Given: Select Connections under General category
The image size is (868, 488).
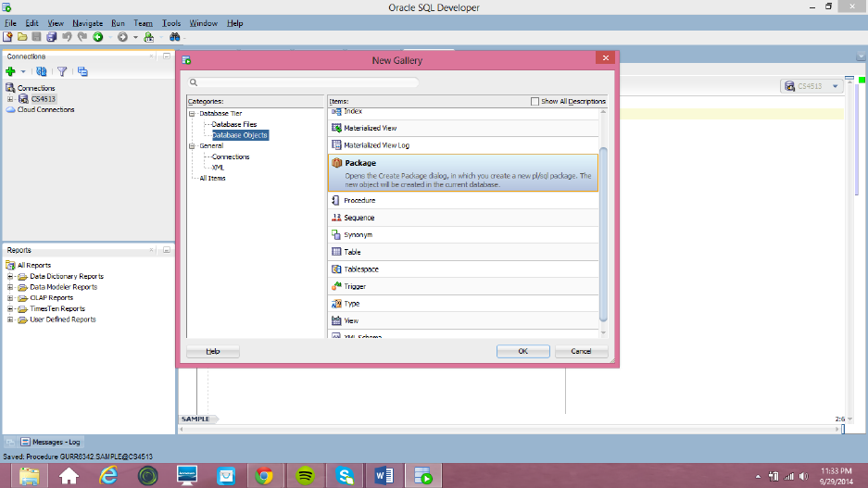Looking at the screenshot, I should pyautogui.click(x=231, y=156).
